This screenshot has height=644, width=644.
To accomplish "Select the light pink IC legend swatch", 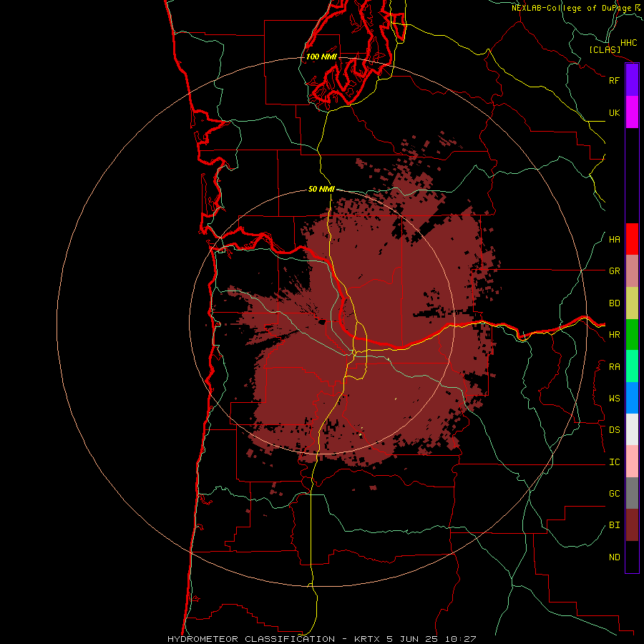I will point(632,462).
